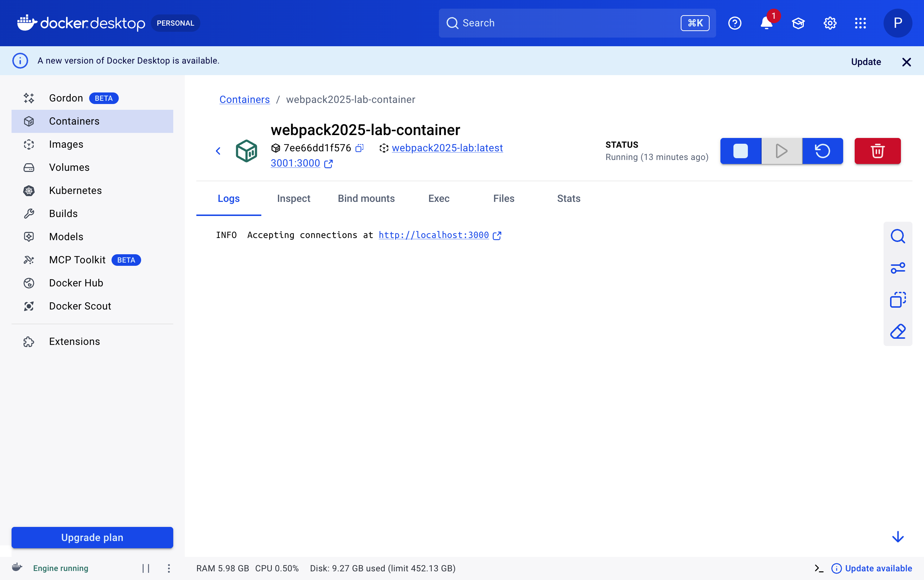Screen dimensions: 924x580
Task: Open Settings gear in the header
Action: [830, 23]
